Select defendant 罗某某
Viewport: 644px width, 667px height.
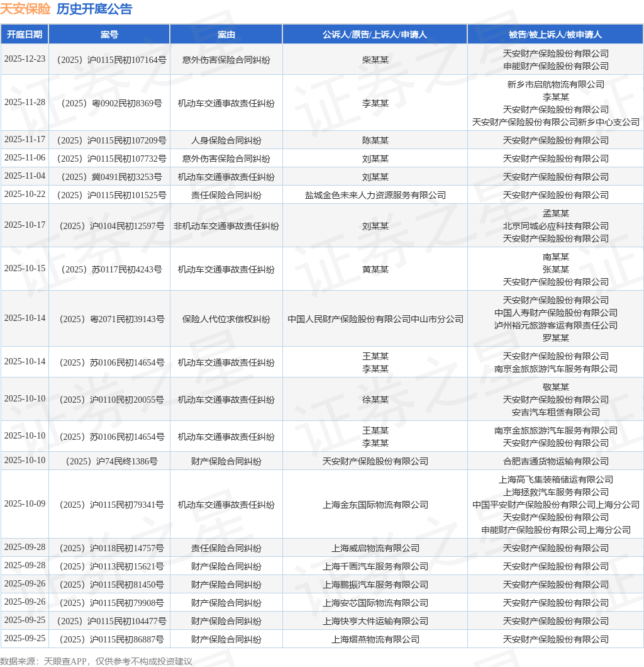tap(555, 338)
